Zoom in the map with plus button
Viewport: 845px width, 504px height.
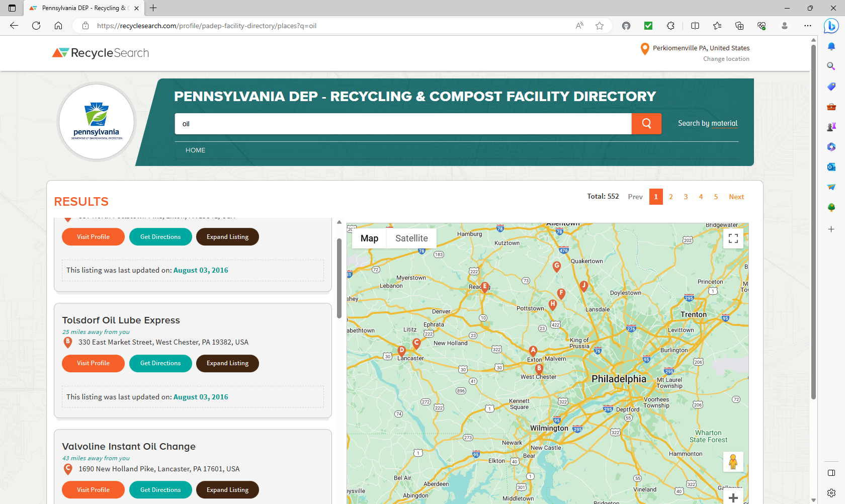pos(733,498)
